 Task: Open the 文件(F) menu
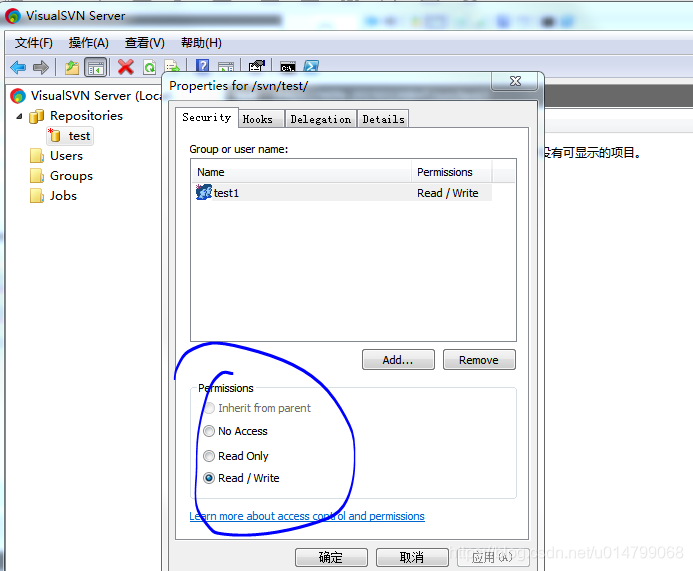point(34,43)
